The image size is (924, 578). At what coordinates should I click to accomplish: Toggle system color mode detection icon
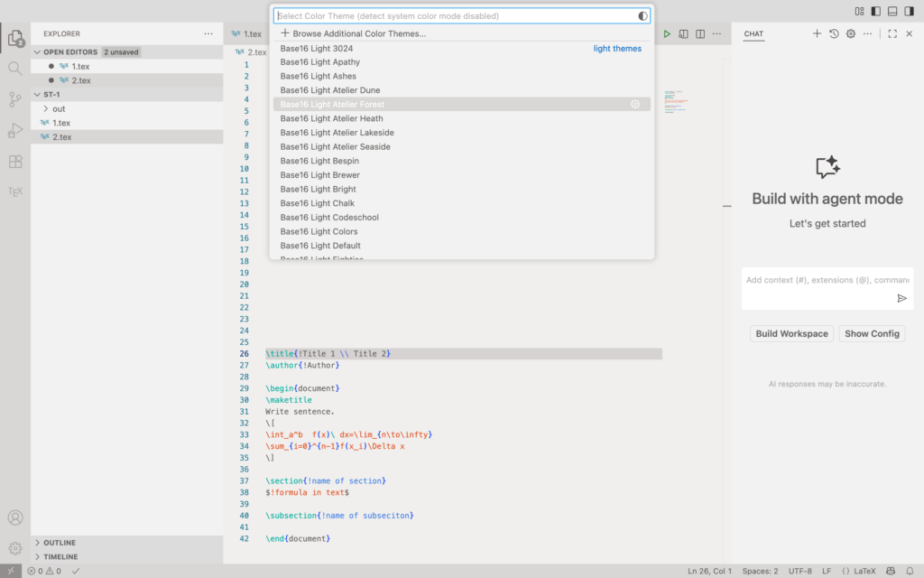click(x=642, y=16)
